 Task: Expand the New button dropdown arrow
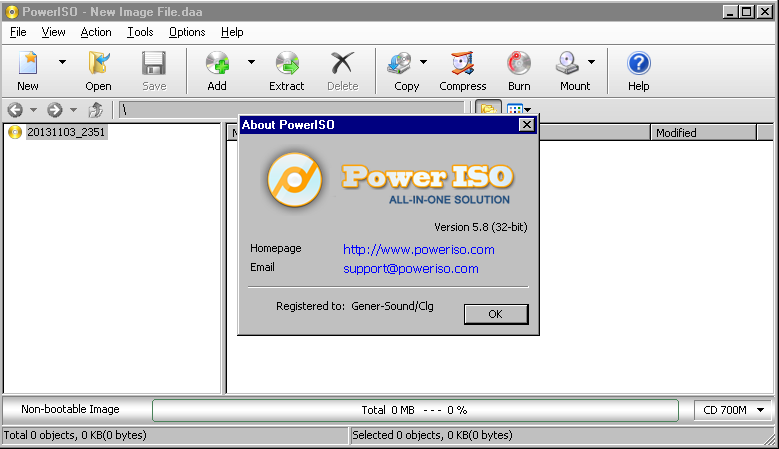62,62
